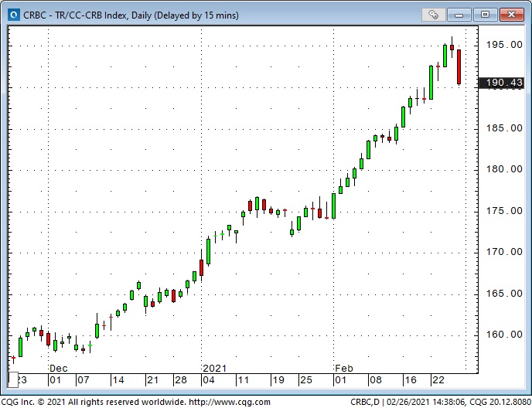Click the 165.00 price axis label
The height and width of the screenshot is (408, 532).
504,294
